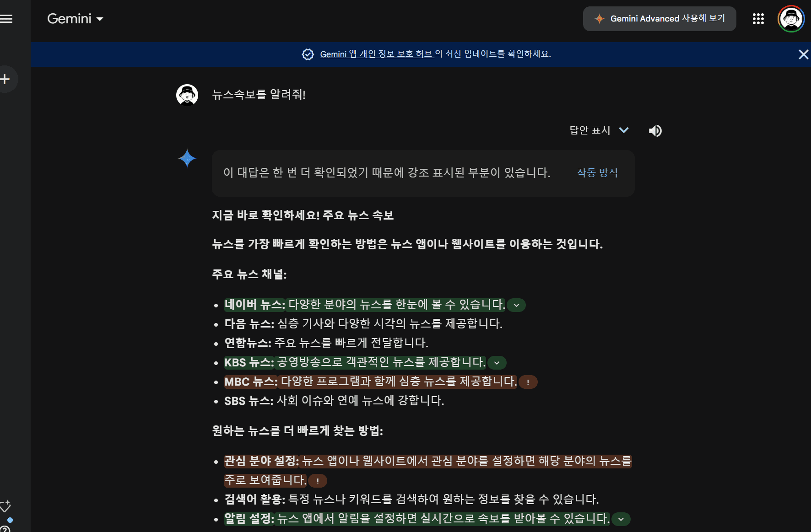Click the SBS 뉴스 list item
811x532 pixels.
coord(334,401)
